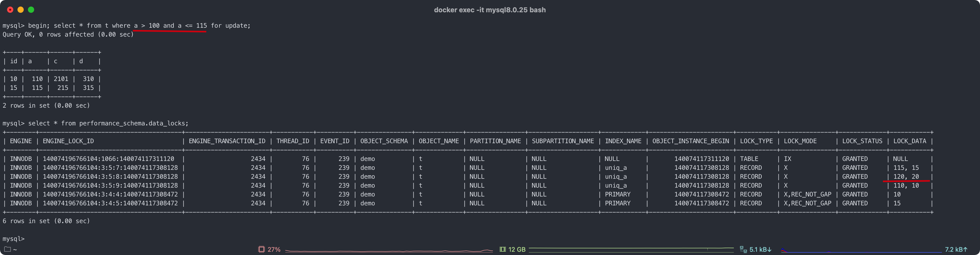Click the network icon beside 5.1 kB
Image resolution: width=980 pixels, height=255 pixels.
point(743,249)
